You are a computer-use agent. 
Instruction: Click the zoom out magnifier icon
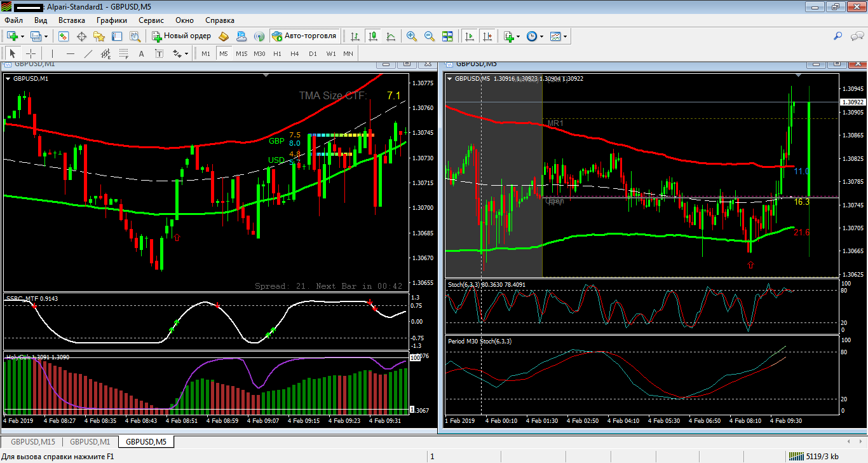point(430,36)
